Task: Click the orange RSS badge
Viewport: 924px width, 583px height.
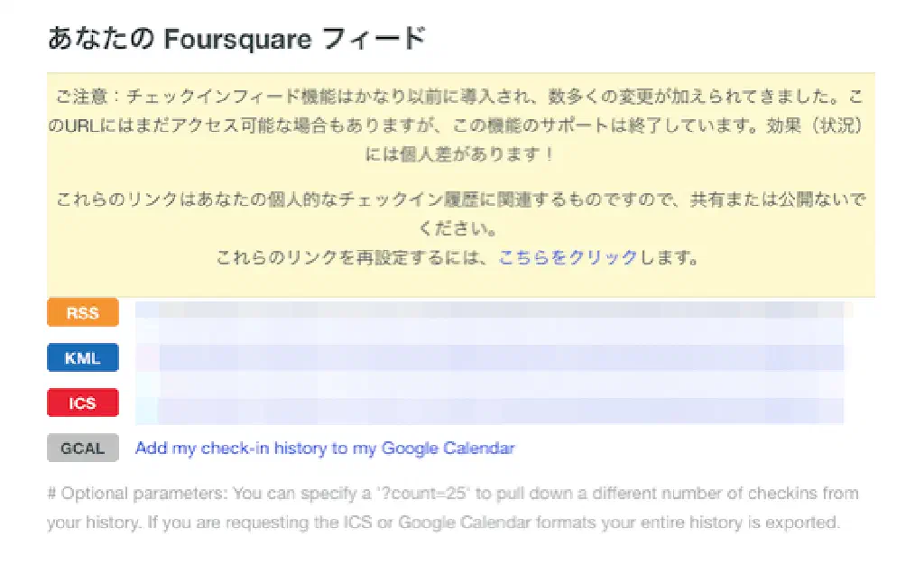Action: click(82, 313)
